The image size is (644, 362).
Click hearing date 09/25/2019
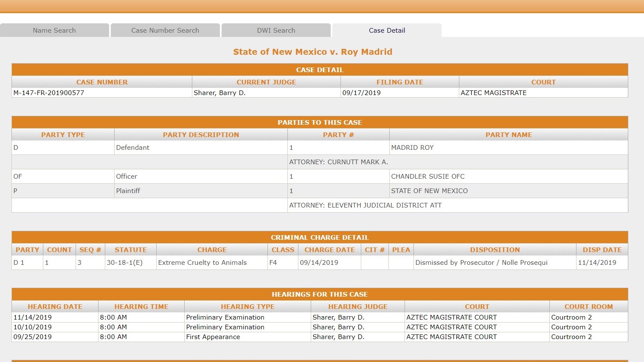tap(32, 337)
